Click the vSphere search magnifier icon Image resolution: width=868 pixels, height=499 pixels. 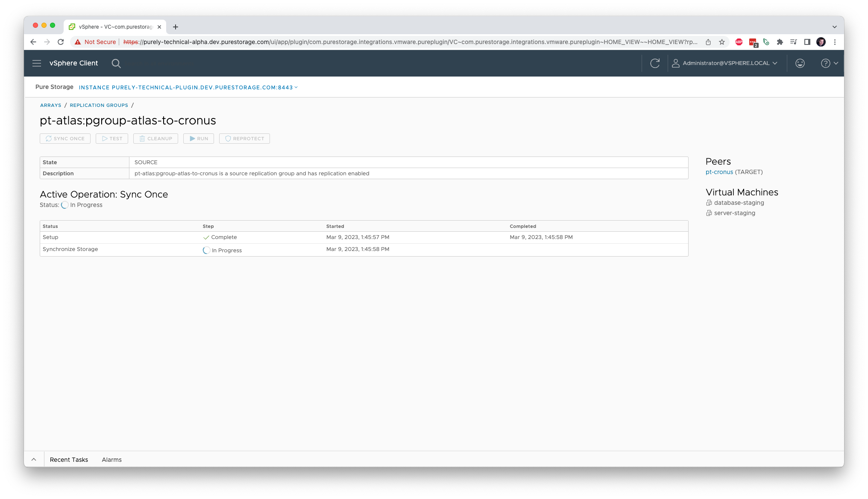tap(116, 63)
